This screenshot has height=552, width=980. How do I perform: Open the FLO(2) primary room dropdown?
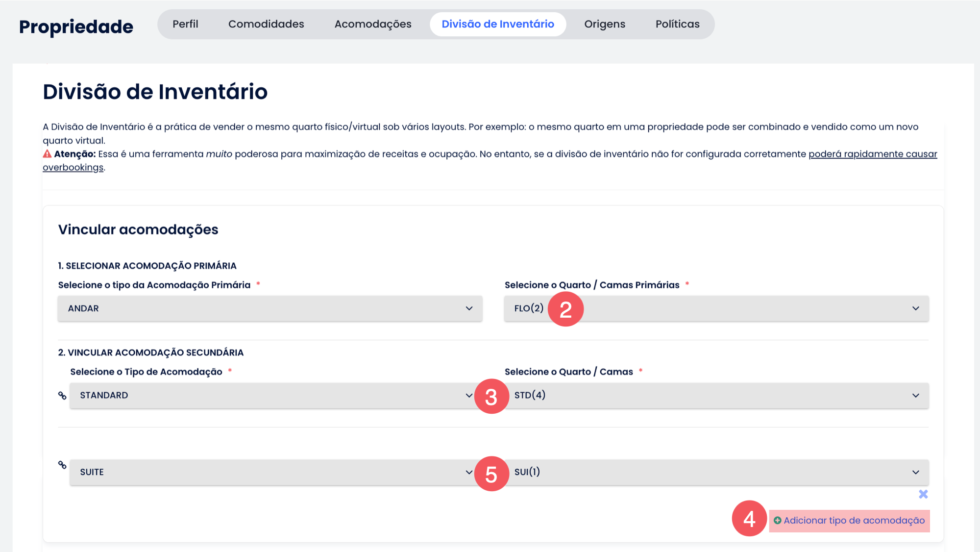click(x=735, y=308)
